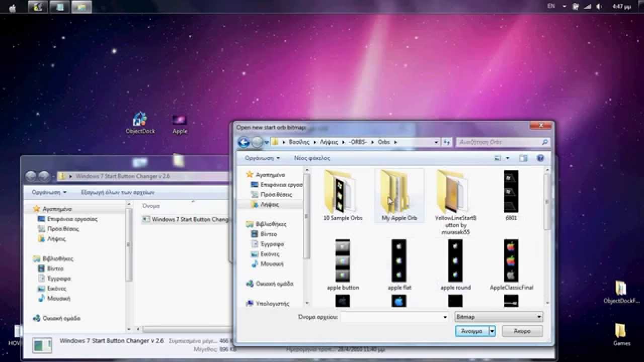Open the address bar history dropdown
644x362 pixels.
(x=436, y=142)
